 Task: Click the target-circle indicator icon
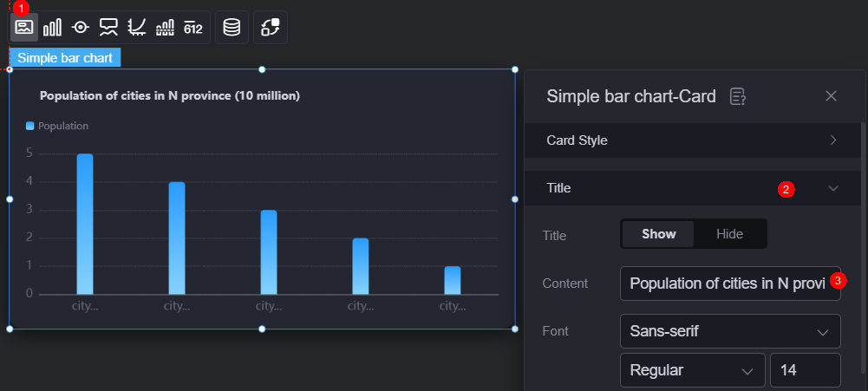[x=81, y=27]
